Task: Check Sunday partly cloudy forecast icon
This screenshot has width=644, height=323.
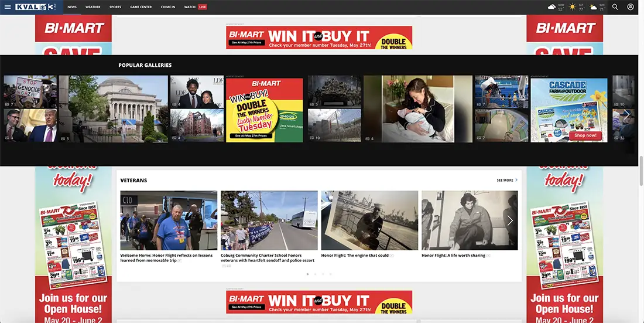Action: click(593, 7)
